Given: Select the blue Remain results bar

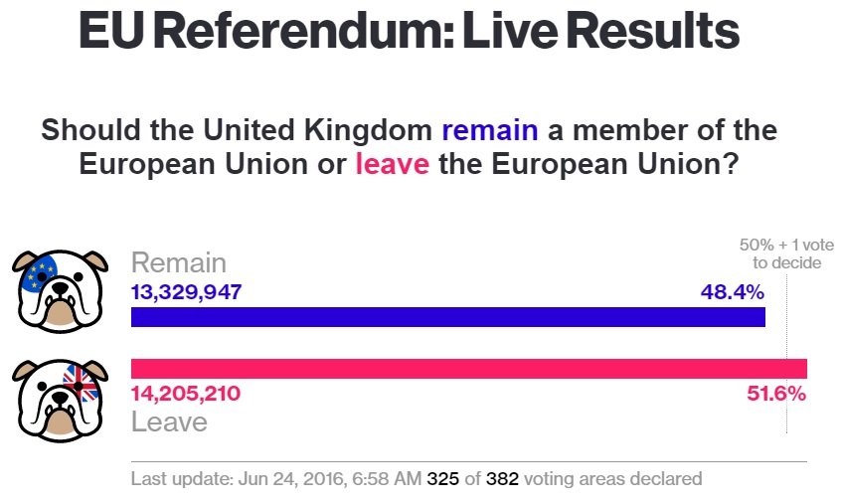Looking at the screenshot, I should pyautogui.click(x=447, y=317).
